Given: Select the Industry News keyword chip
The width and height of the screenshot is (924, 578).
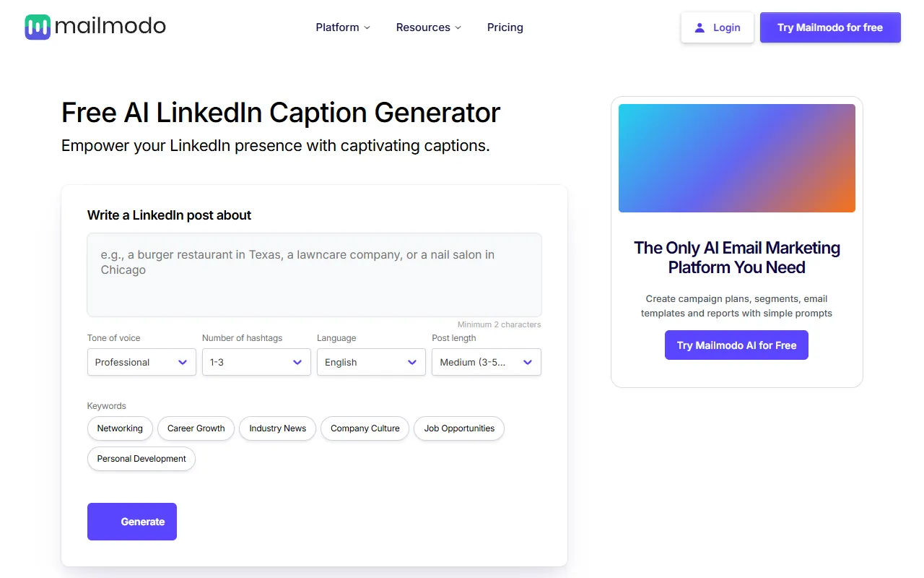Looking at the screenshot, I should click(277, 428).
